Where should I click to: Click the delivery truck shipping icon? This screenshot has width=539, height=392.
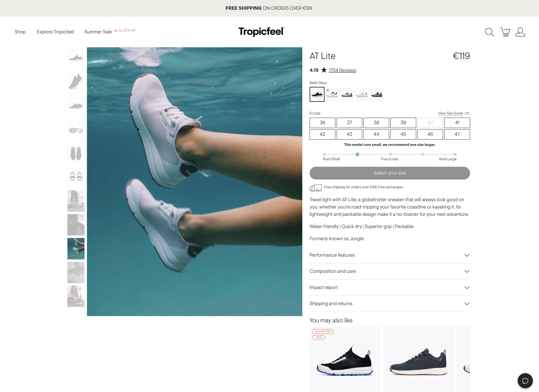tap(316, 188)
